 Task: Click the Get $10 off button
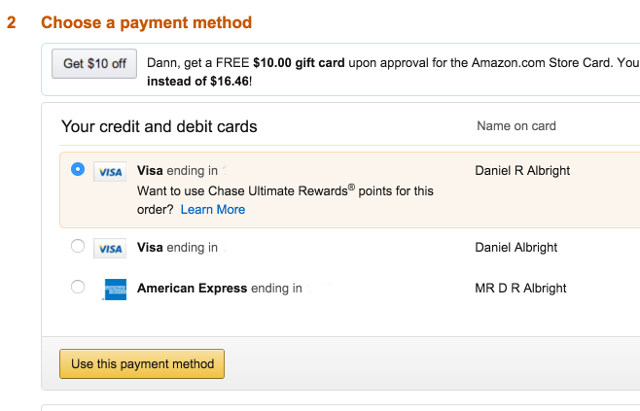click(x=94, y=64)
